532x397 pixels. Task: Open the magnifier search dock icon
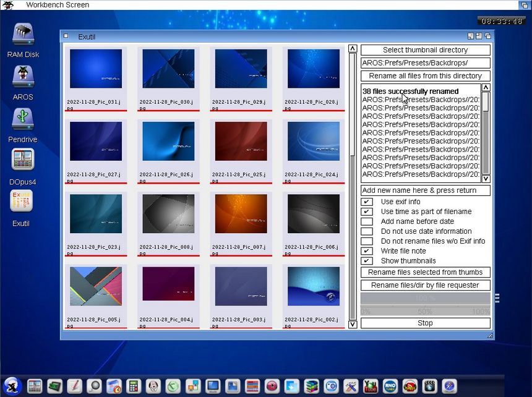[x=93, y=386]
